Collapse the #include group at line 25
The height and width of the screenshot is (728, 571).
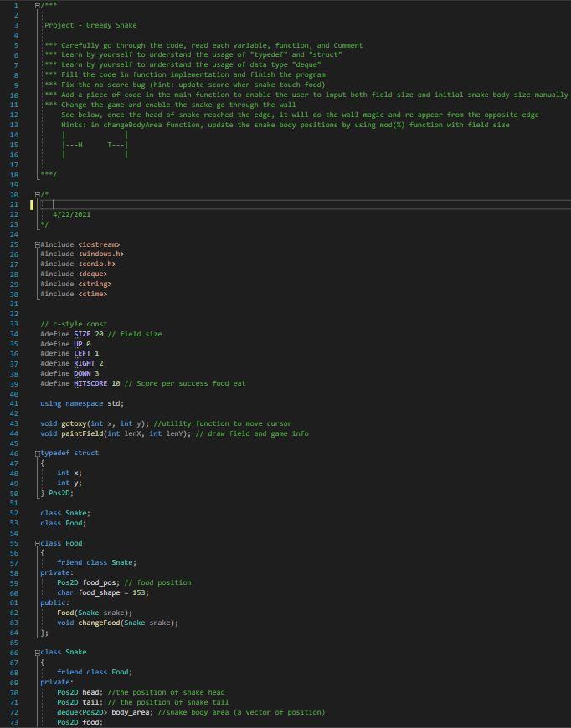click(37, 244)
